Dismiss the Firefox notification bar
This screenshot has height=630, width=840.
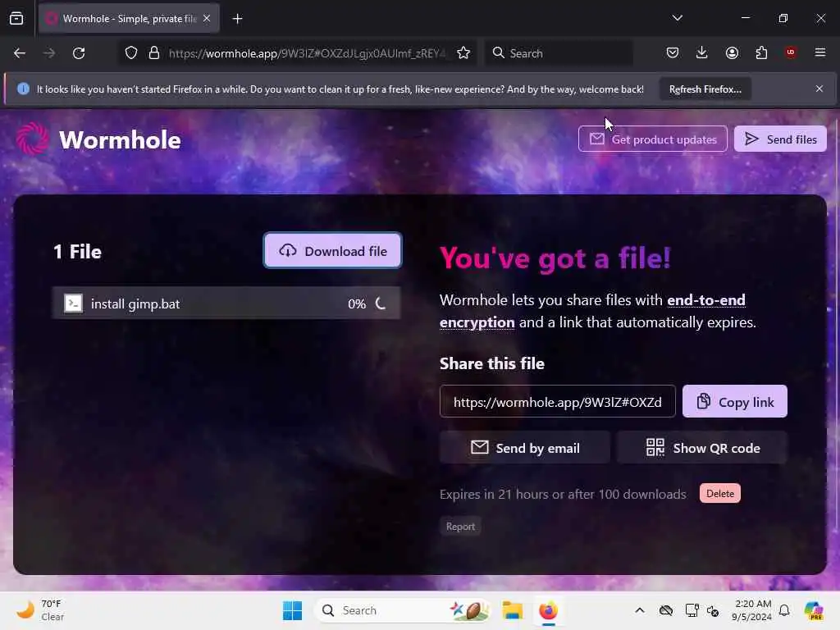pyautogui.click(x=819, y=89)
